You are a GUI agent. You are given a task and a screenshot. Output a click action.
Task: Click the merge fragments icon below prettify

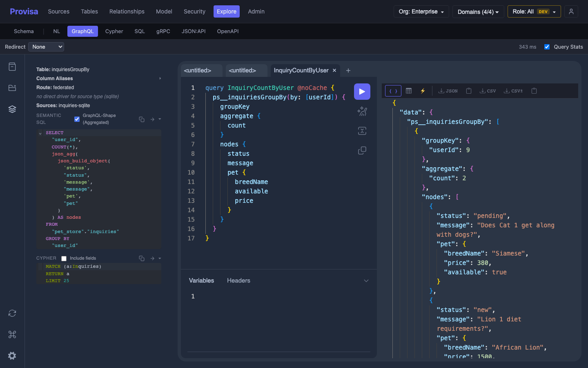[362, 131]
